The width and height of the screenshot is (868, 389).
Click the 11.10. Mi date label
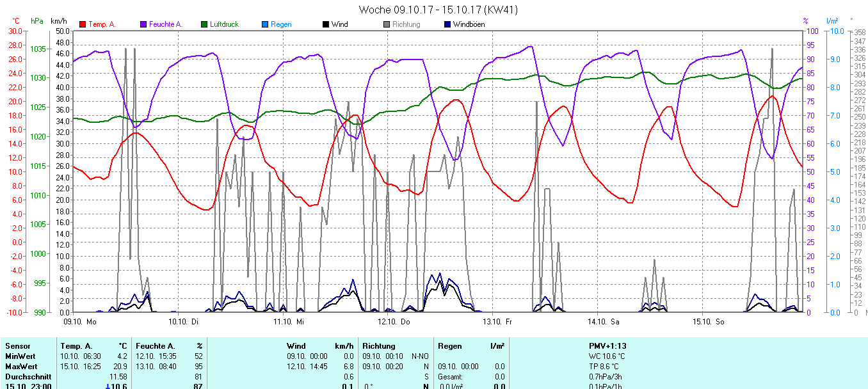(x=289, y=321)
